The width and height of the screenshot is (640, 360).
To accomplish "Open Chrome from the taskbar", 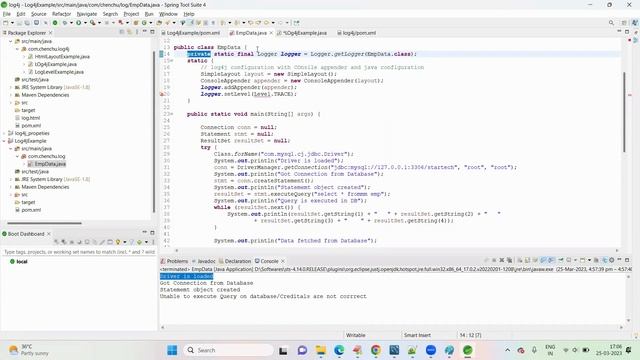I will click(376, 350).
